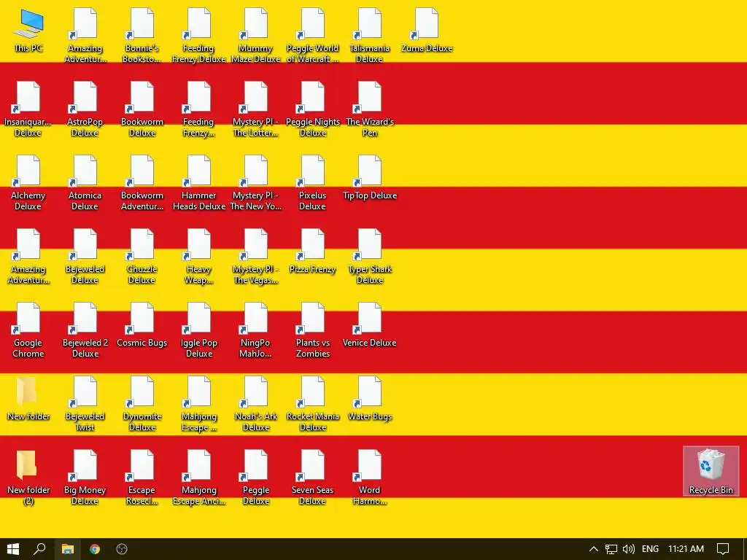The width and height of the screenshot is (747, 560).
Task: Select Mahjong Escape Ancient shortcut
Action: [x=198, y=478]
